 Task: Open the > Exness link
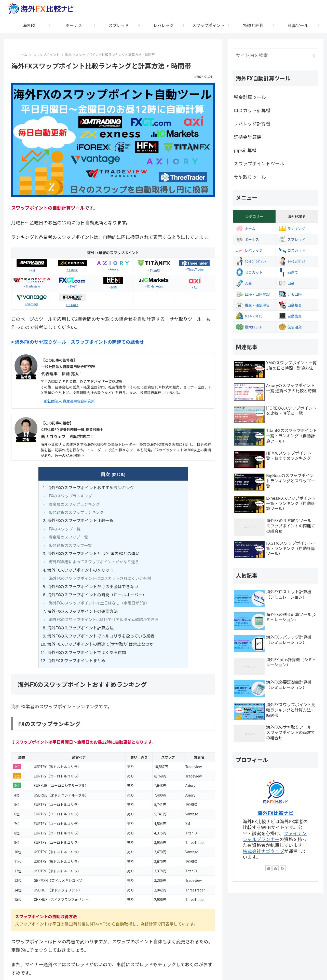(72, 270)
